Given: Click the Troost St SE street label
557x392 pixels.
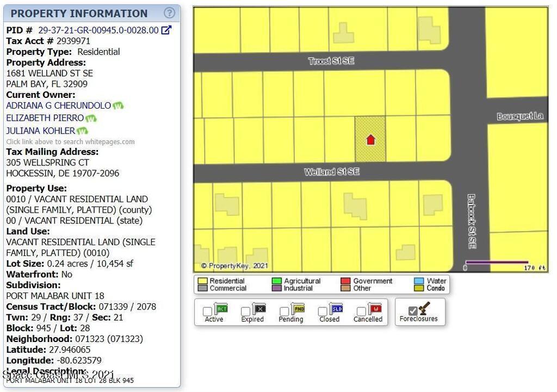Looking at the screenshot, I should 331,61.
